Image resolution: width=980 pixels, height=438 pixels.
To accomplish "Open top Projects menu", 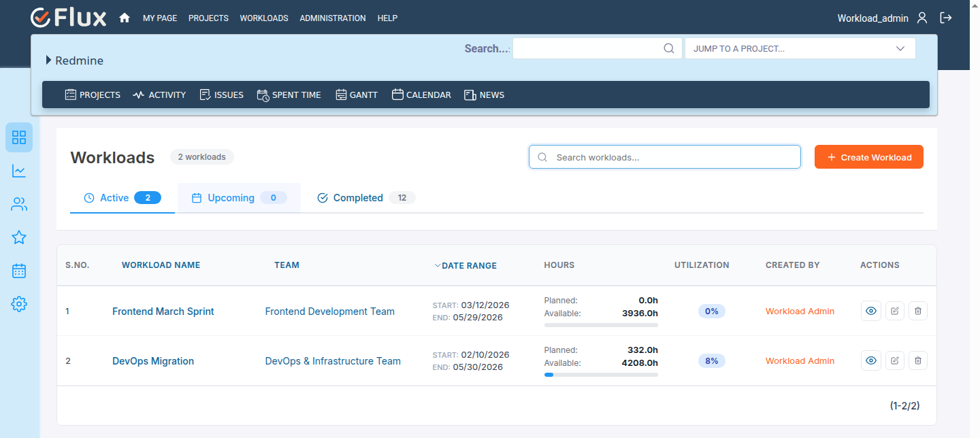I will (208, 18).
